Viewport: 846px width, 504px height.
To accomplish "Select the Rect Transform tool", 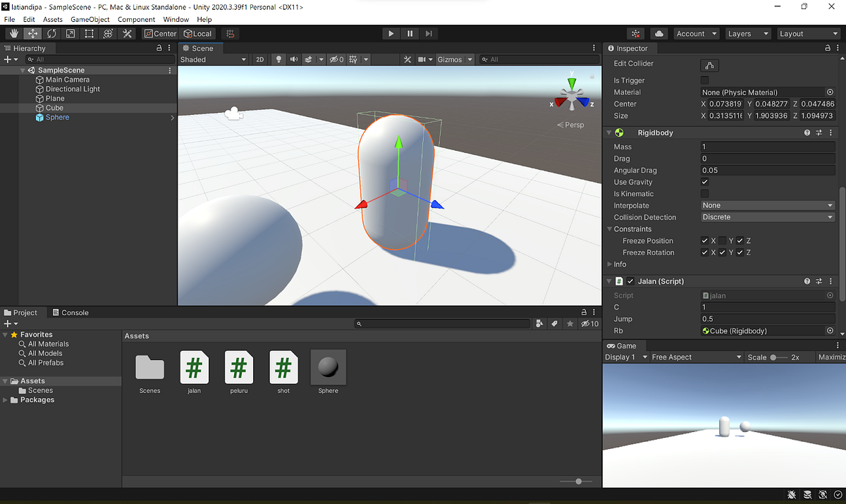I will pos(90,33).
